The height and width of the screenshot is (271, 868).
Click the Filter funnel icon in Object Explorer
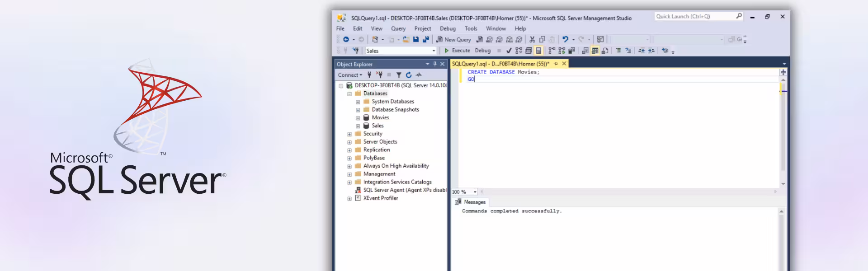pos(399,75)
